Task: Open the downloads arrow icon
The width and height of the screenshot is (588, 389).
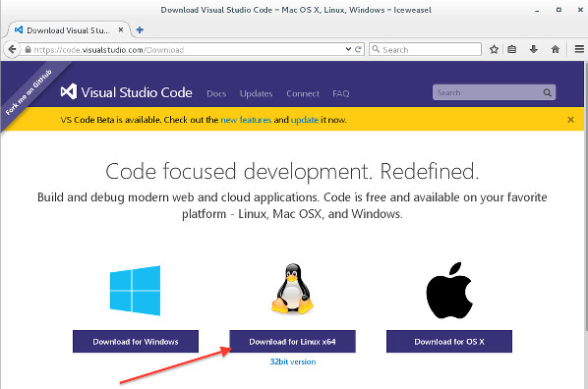Action: (x=534, y=49)
